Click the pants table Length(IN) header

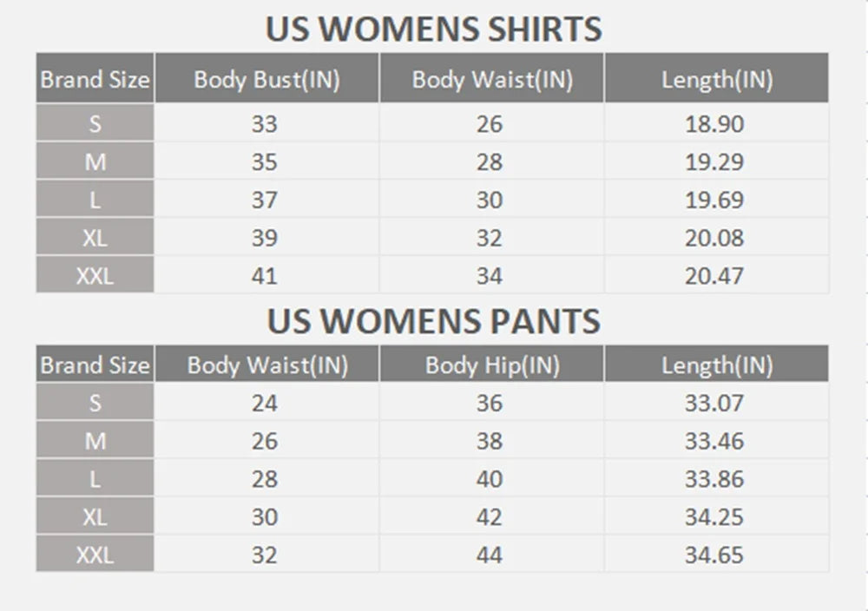click(717, 365)
